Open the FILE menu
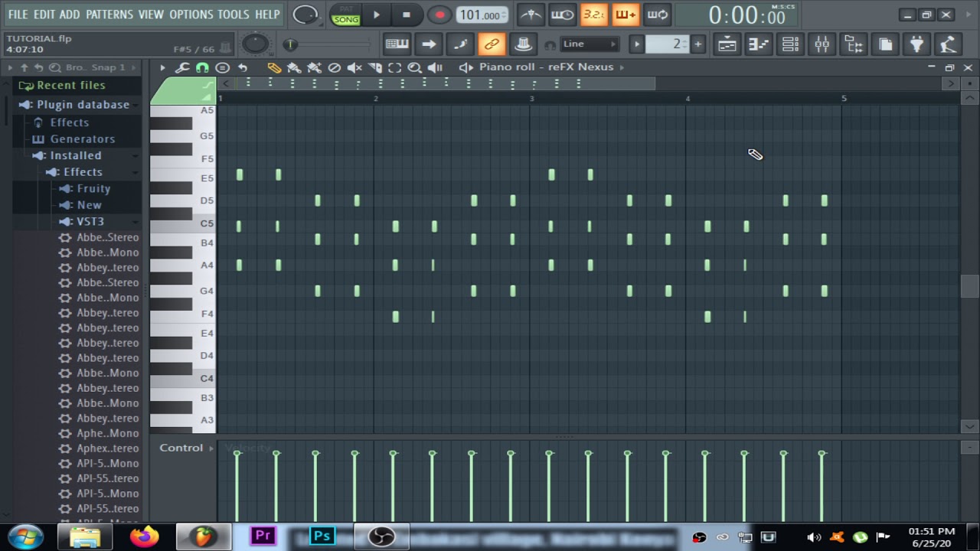This screenshot has height=551, width=980. pos(18,15)
